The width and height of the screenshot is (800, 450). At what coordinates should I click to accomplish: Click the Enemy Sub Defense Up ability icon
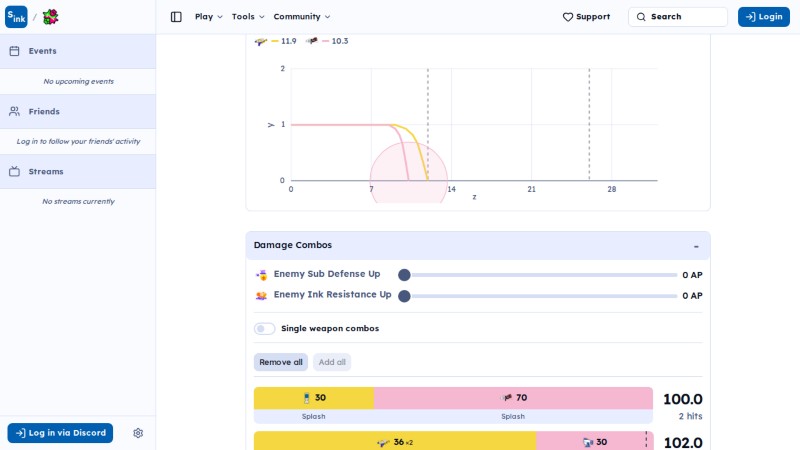[261, 275]
